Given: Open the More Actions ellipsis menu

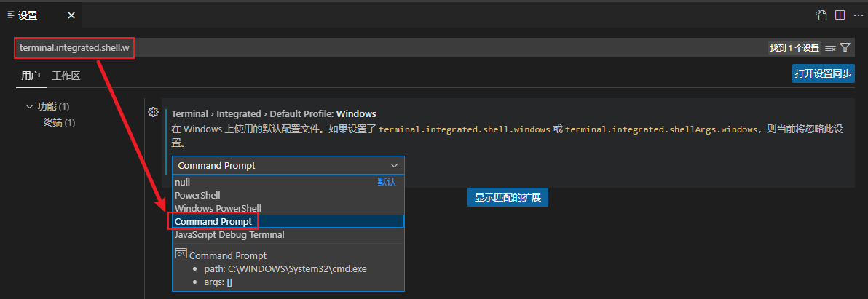Looking at the screenshot, I should point(857,15).
